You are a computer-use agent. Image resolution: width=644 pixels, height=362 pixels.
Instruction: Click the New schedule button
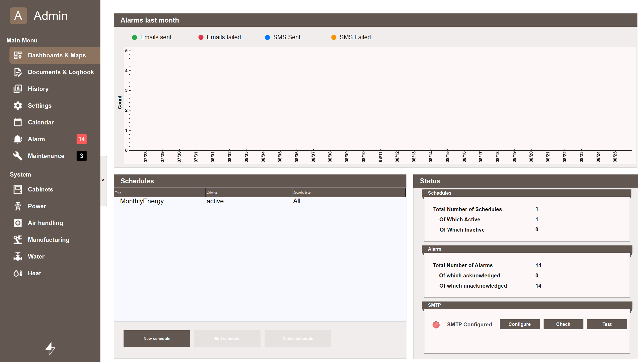(x=157, y=339)
